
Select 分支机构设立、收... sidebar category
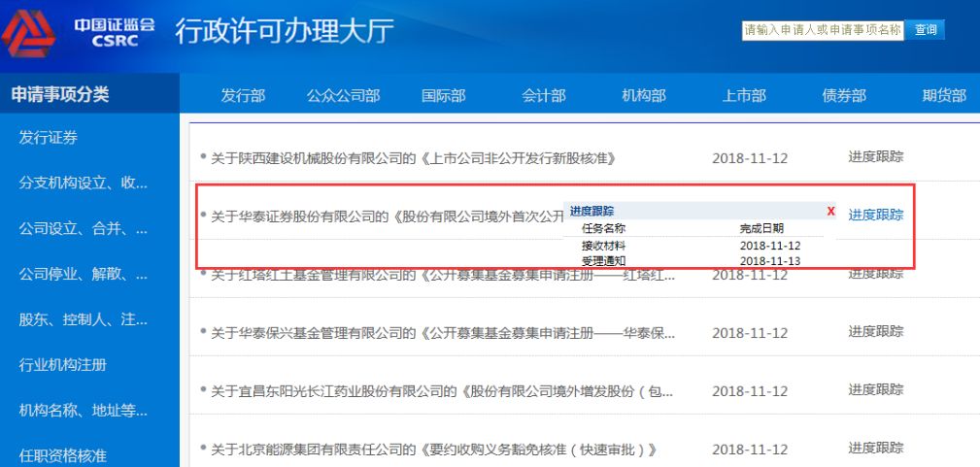click(x=84, y=183)
